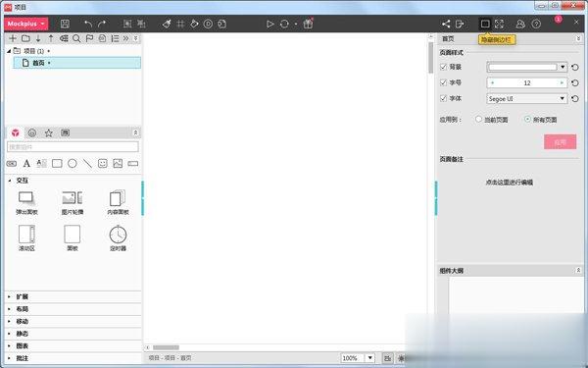Select the 所有页面 radio button
Viewport: 588px width, 368px height.
(527, 120)
